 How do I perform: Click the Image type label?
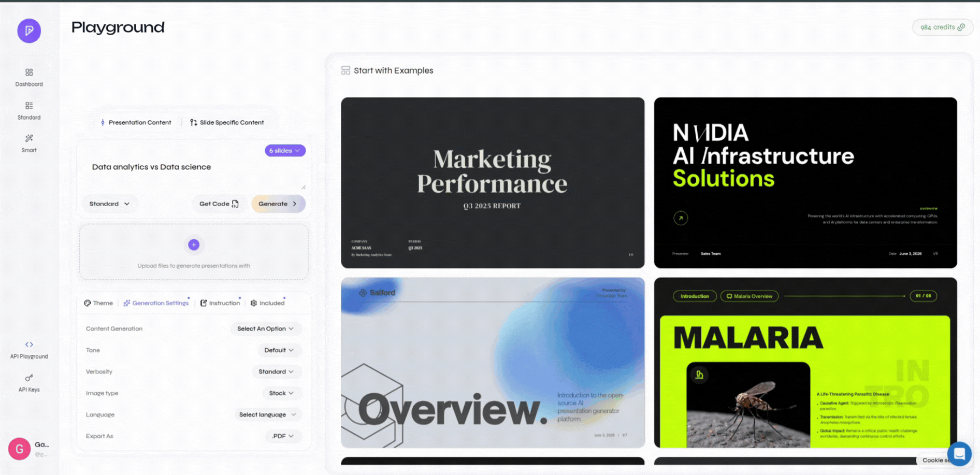pos(102,393)
